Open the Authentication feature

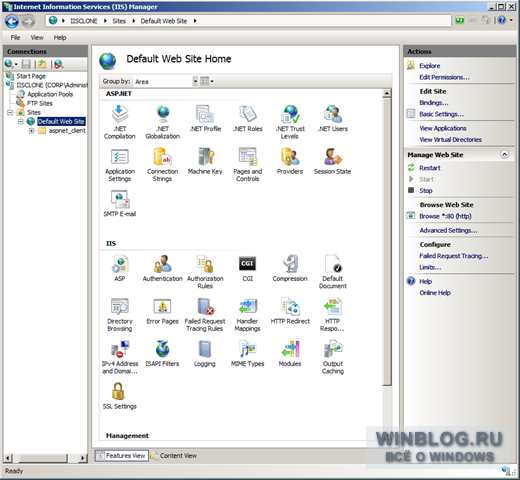coord(163,268)
